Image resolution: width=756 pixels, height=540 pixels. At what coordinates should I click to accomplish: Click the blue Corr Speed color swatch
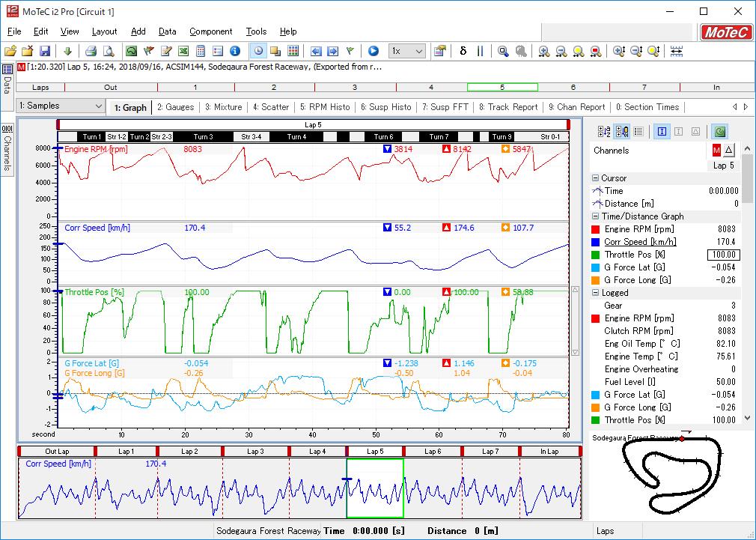596,242
